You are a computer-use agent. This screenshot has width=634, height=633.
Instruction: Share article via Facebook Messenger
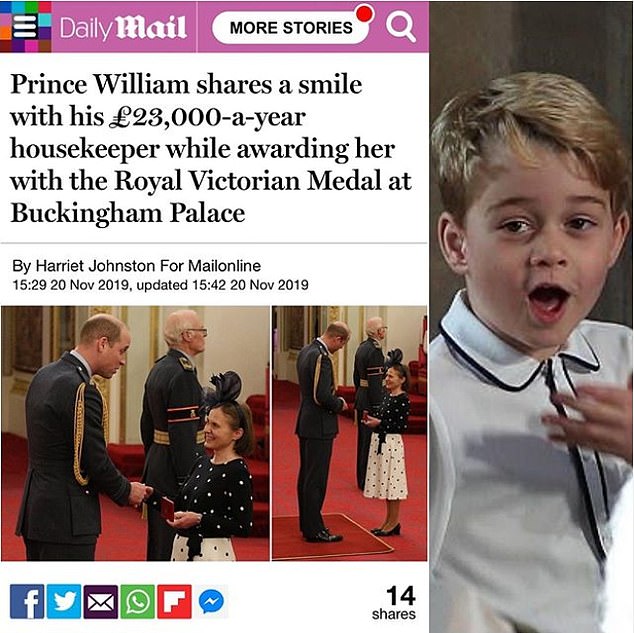pos(211,601)
